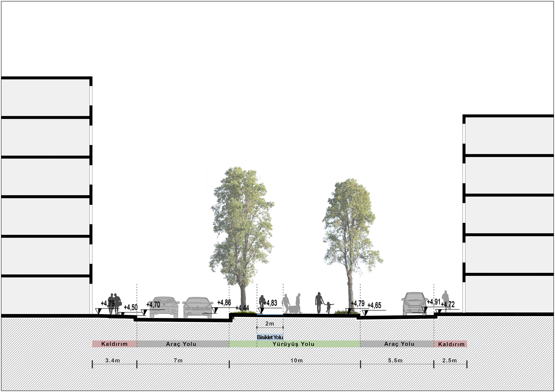Select the right Araç Yolu gray label
555x392 pixels.
(399, 344)
